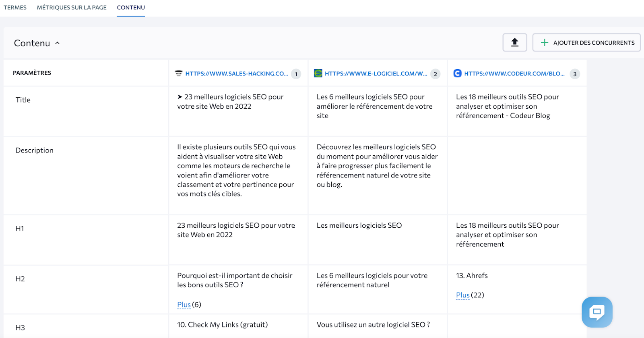The width and height of the screenshot is (644, 338).
Task: Click title 'Les 6 meilleurs logiciels SEO pour améliorer'
Action: [374, 106]
